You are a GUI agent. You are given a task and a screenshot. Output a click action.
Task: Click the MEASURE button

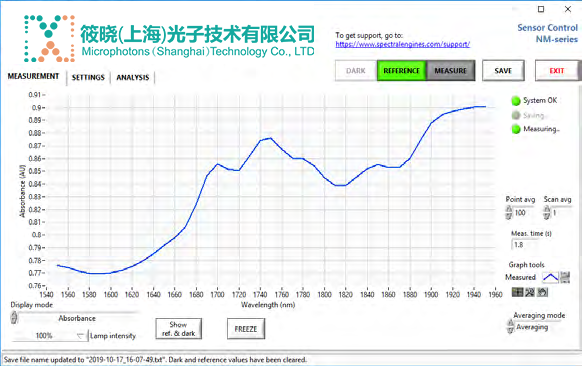(451, 71)
